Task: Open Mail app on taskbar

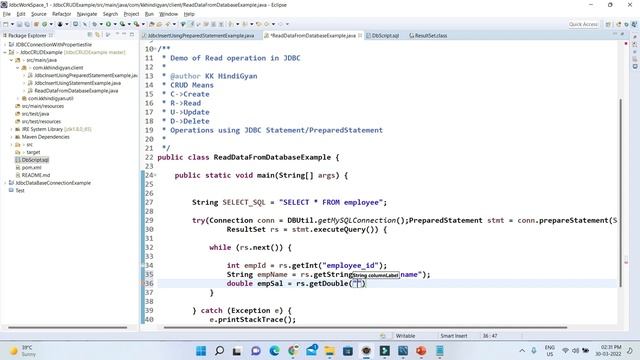Action: pos(311,351)
